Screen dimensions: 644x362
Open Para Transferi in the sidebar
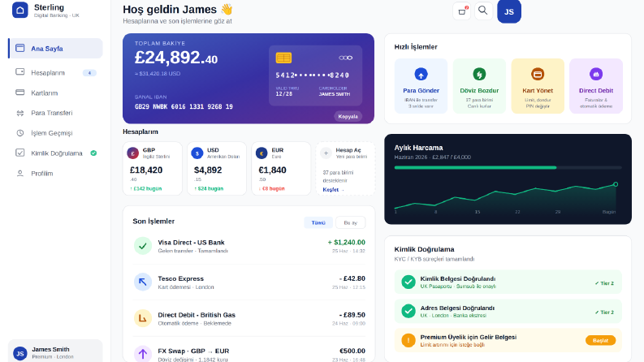click(x=55, y=113)
